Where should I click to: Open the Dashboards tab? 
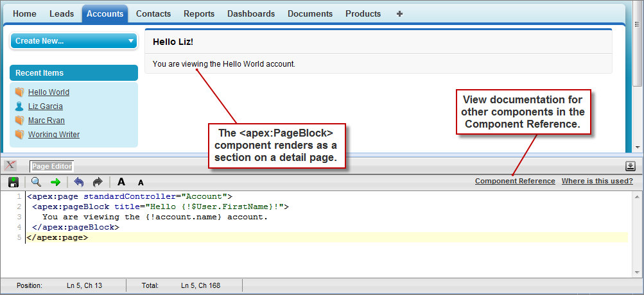[250, 13]
